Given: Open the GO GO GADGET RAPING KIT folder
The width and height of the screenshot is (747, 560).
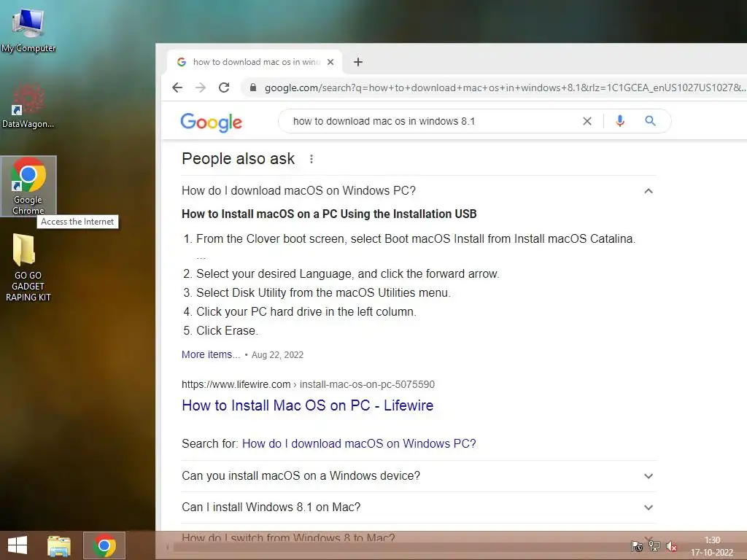Looking at the screenshot, I should pos(28,267).
